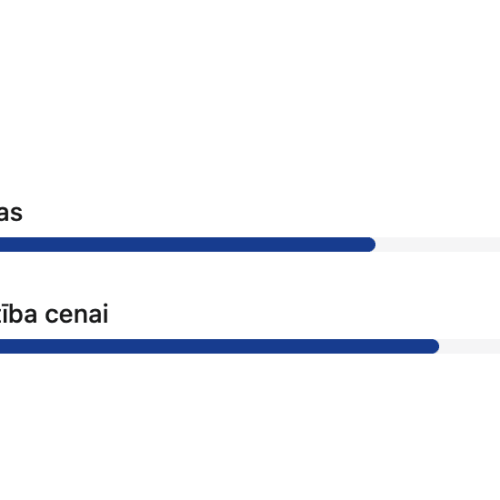Click the start of the 'cenai' blue bar
Screen dimensions: 500x500
coord(5,346)
